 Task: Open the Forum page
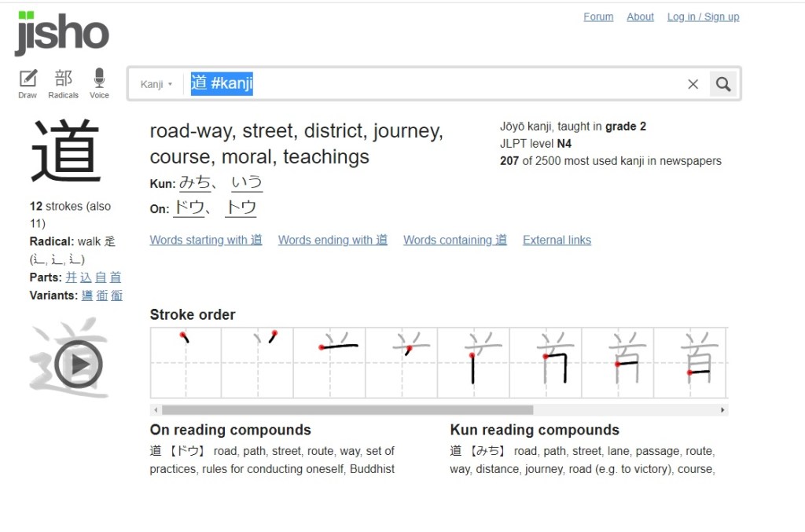[598, 17]
